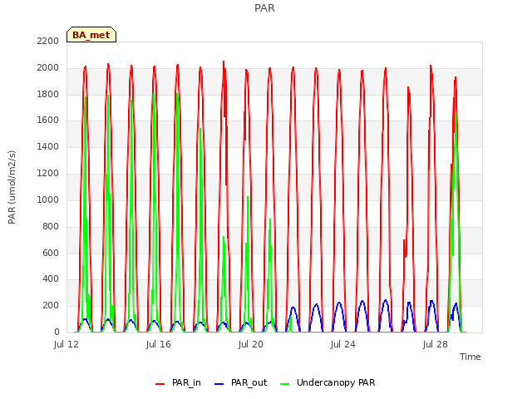
Task: Click the Time x-axis label
Action: click(x=470, y=357)
